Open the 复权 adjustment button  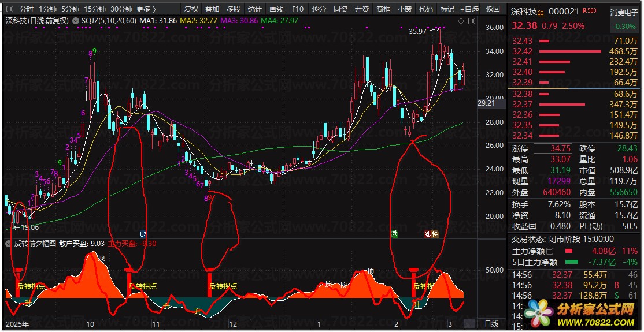pos(191,9)
